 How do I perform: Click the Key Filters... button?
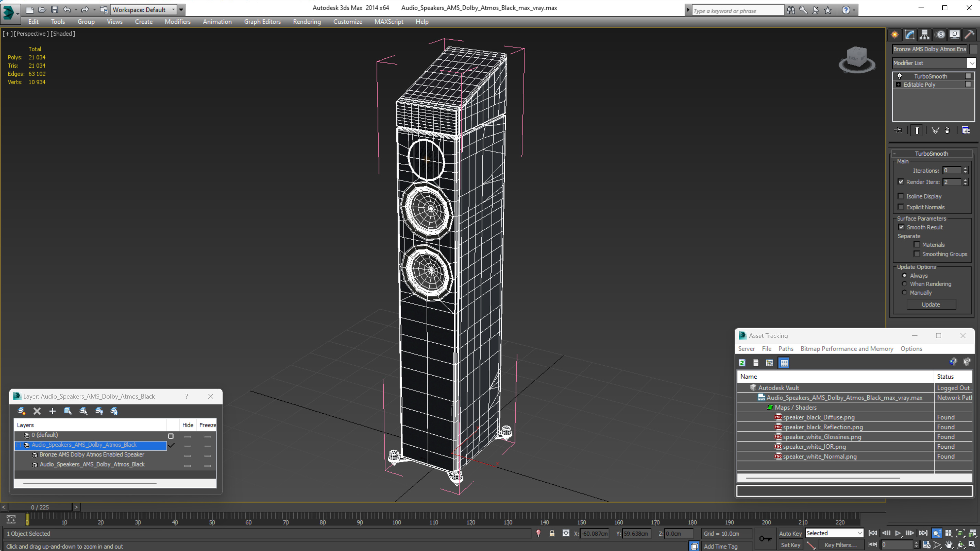(x=841, y=545)
